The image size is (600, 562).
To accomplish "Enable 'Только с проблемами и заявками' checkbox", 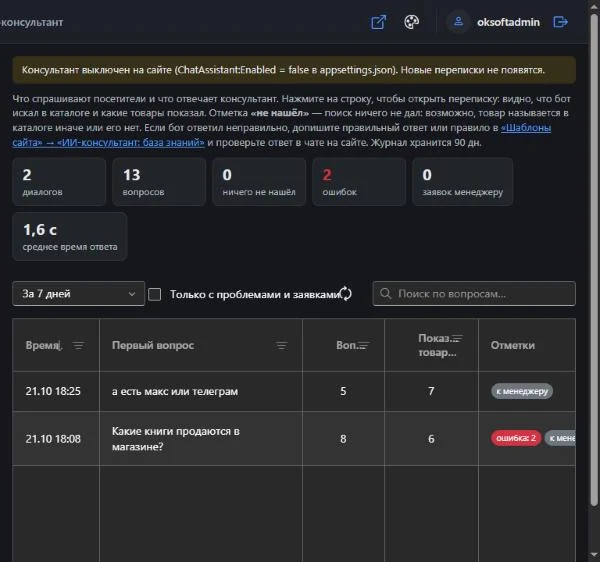I will tap(155, 294).
